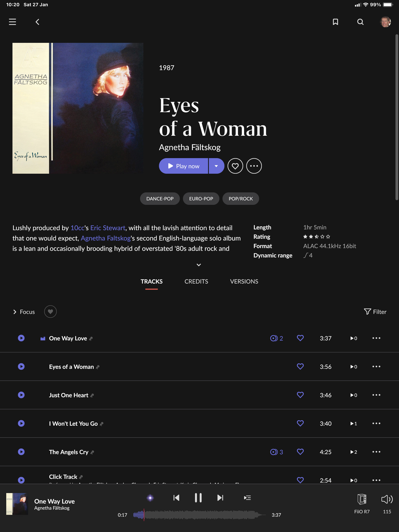Image resolution: width=399 pixels, height=532 pixels.
Task: Open bookmarks from the top bar
Action: pos(335,22)
